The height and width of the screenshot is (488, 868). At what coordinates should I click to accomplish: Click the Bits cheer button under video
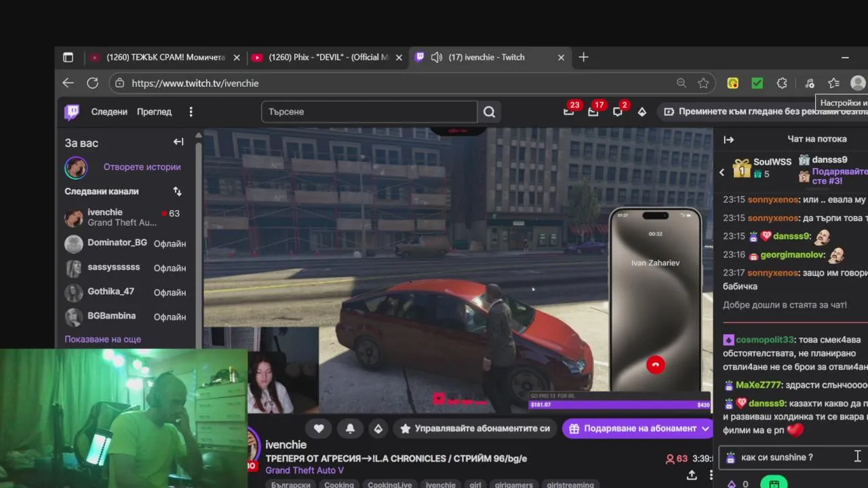[378, 428]
